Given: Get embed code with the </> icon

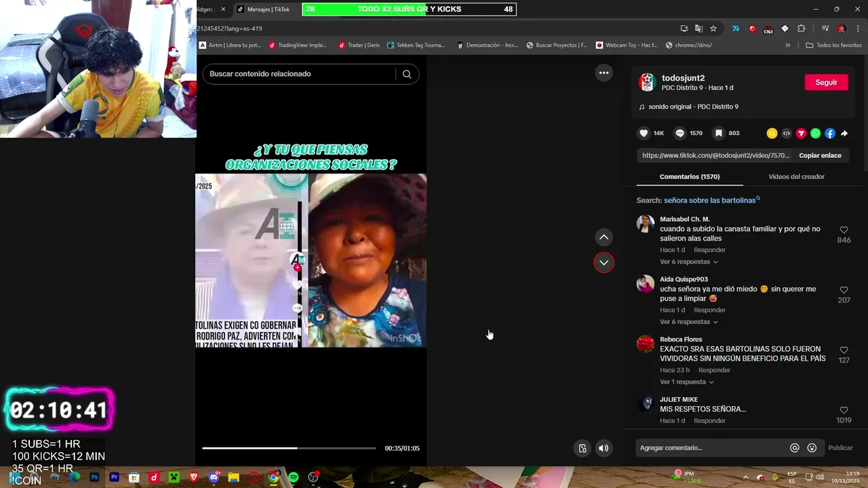Looking at the screenshot, I should tap(787, 134).
